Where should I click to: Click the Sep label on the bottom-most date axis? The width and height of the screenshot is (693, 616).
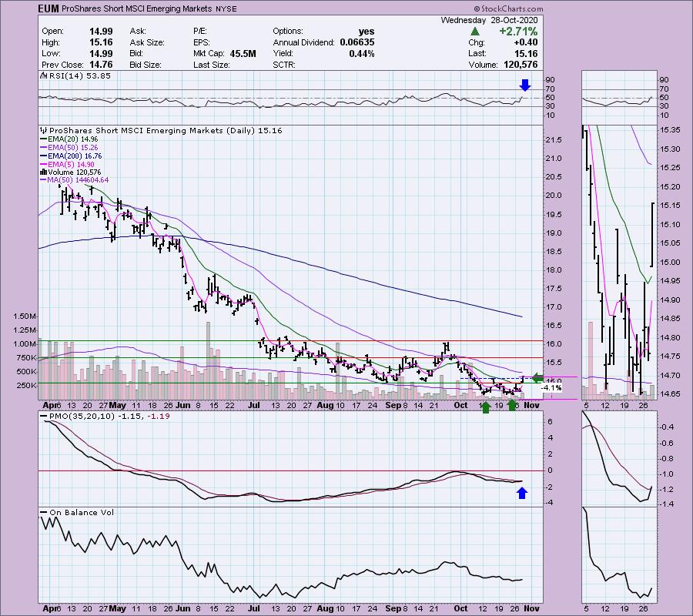pyautogui.click(x=393, y=608)
